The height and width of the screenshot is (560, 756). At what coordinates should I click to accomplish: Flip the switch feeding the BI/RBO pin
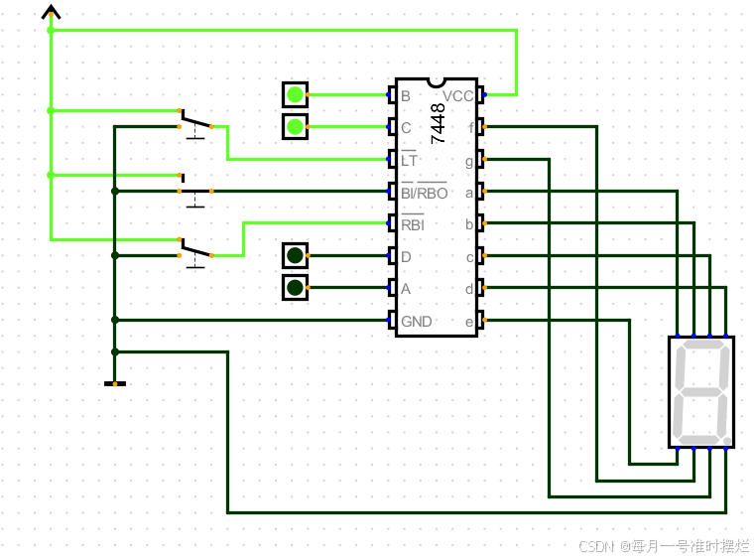click(195, 191)
